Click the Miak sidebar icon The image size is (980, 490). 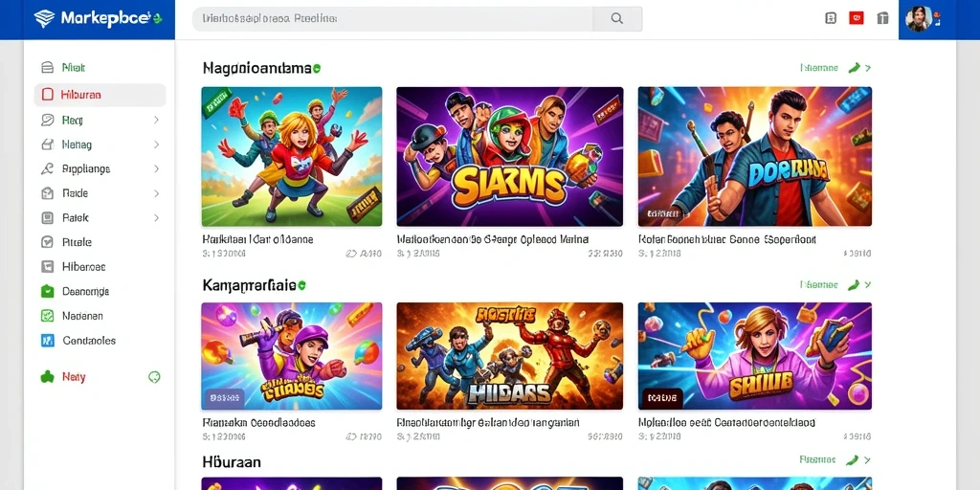(x=47, y=68)
